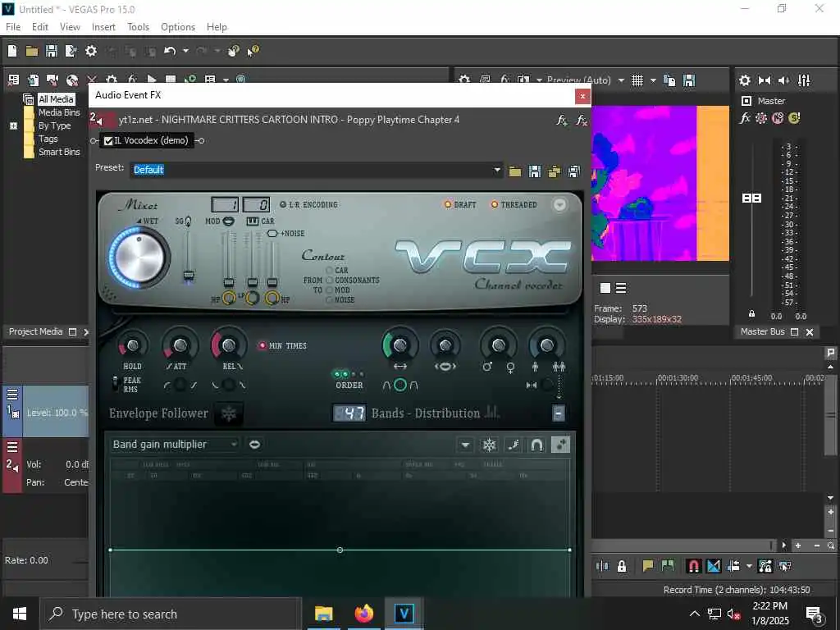Open the Edit menu
The width and height of the screenshot is (840, 630).
pos(40,27)
